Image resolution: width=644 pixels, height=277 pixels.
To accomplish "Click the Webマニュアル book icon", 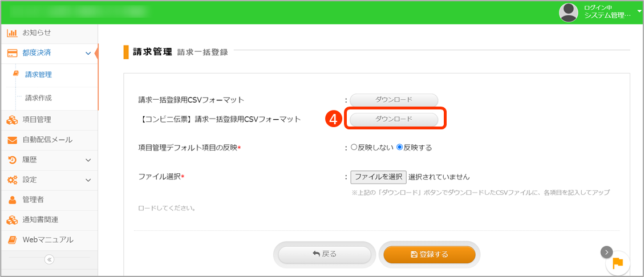I will pos(12,240).
